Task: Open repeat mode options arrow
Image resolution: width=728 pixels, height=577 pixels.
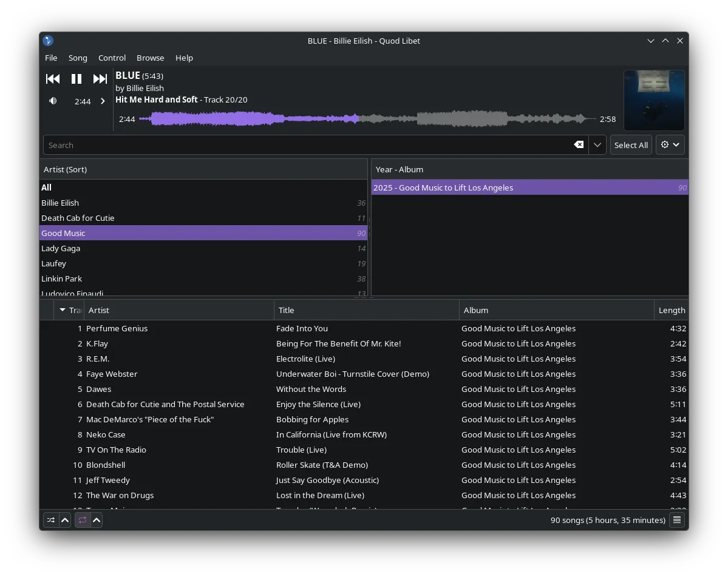Action: click(97, 521)
